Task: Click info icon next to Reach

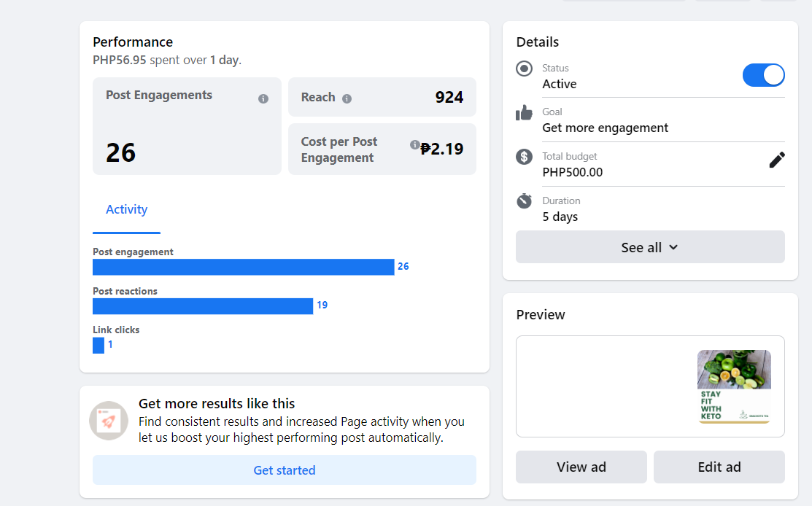Action: click(x=347, y=98)
